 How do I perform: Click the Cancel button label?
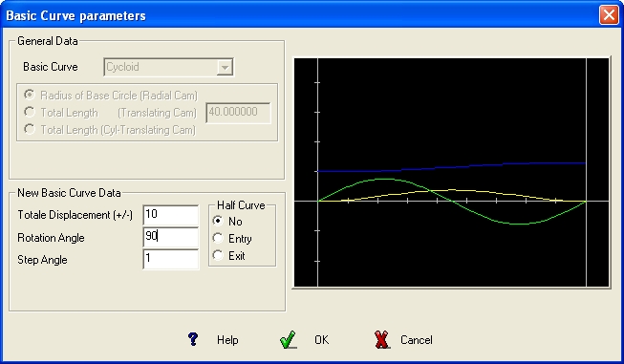[x=417, y=340]
